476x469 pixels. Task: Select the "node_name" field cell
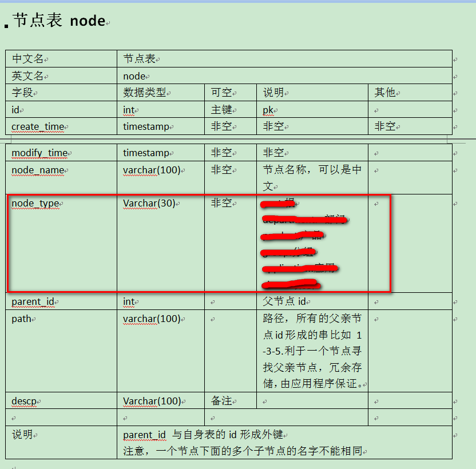[x=38, y=170]
